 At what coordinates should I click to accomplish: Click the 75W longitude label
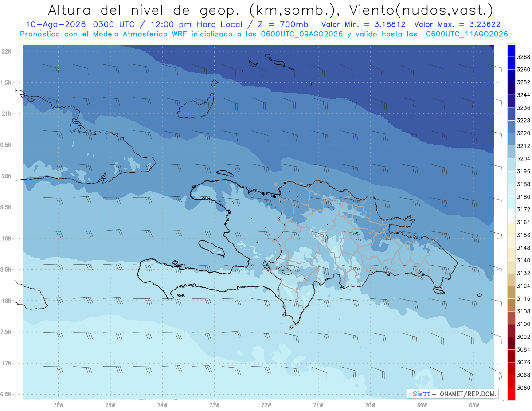click(110, 405)
